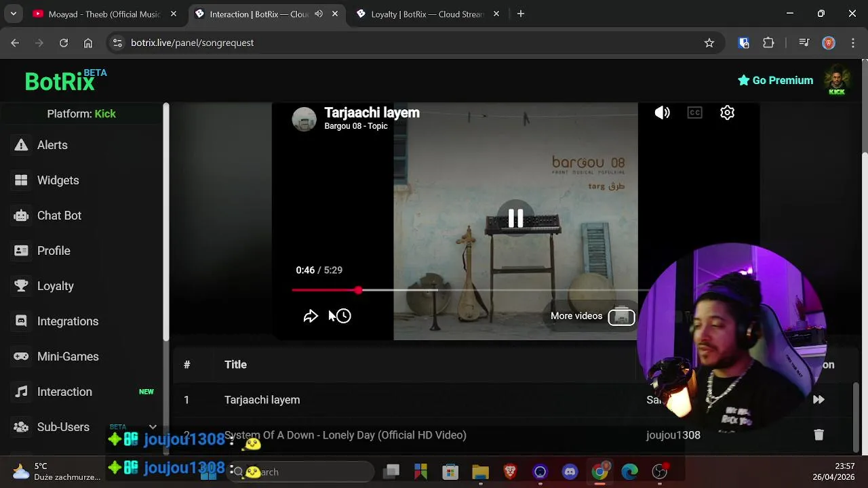The width and height of the screenshot is (868, 488).
Task: Open the Chrome three-dot menu
Action: point(852,43)
